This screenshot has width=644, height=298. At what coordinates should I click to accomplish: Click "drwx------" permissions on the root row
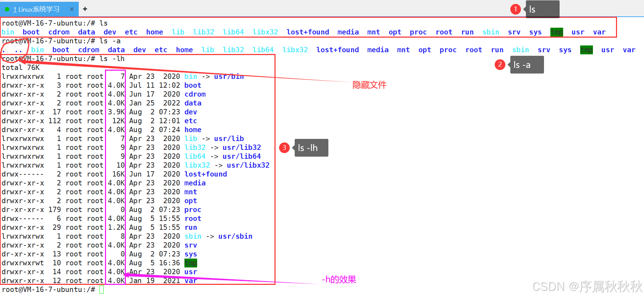click(23, 218)
